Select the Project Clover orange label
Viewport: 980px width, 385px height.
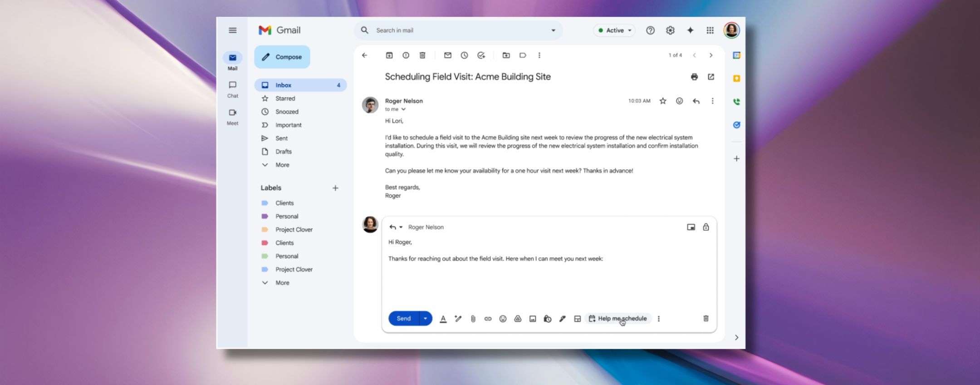(x=294, y=230)
